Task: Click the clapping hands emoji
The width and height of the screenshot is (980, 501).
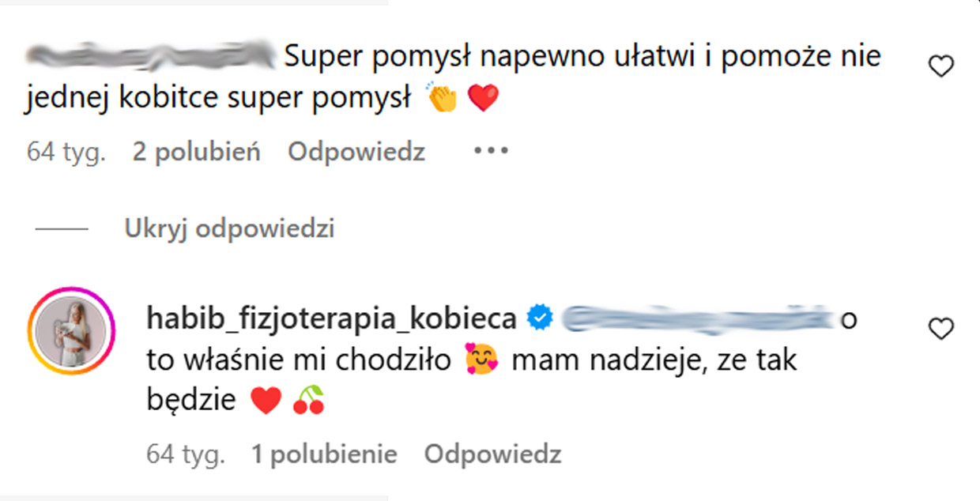Action: coord(443,99)
